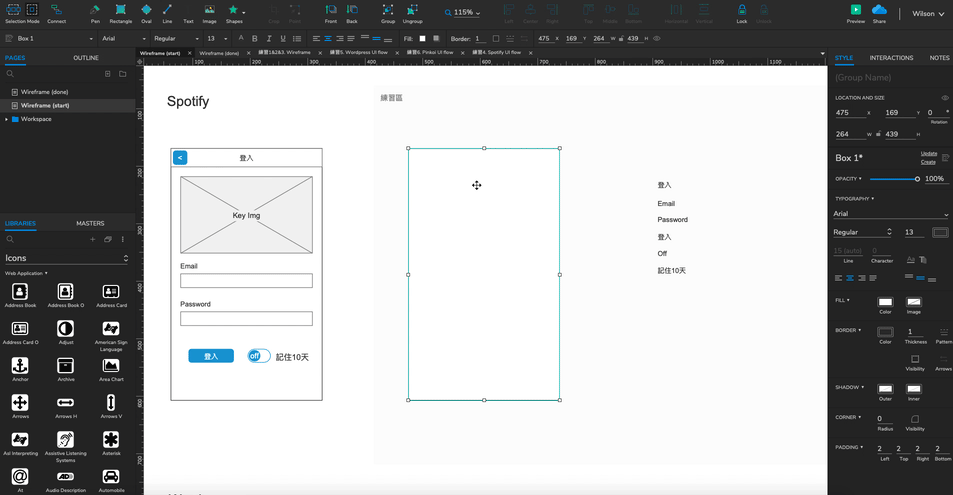Send selection to Back
The image size is (953, 495).
352,13
